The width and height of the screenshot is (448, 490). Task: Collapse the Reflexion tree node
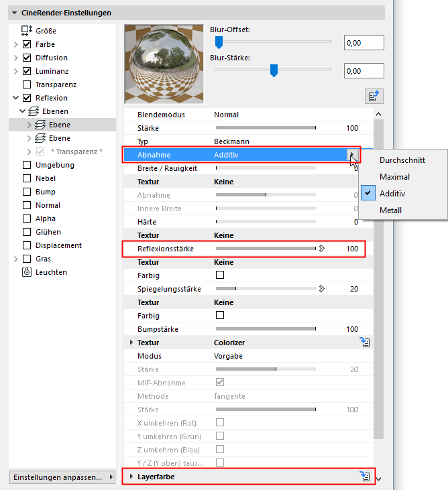click(16, 98)
